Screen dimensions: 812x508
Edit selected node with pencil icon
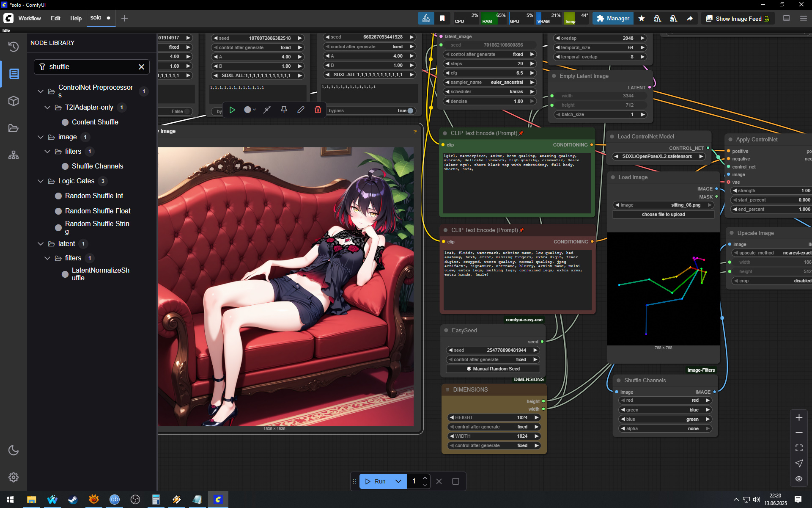(301, 110)
